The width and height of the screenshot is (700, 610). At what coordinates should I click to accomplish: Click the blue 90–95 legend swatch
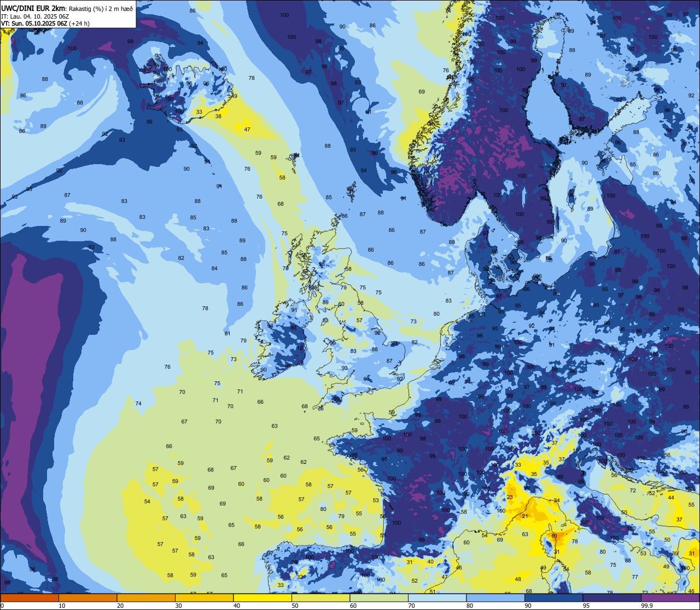click(553, 597)
